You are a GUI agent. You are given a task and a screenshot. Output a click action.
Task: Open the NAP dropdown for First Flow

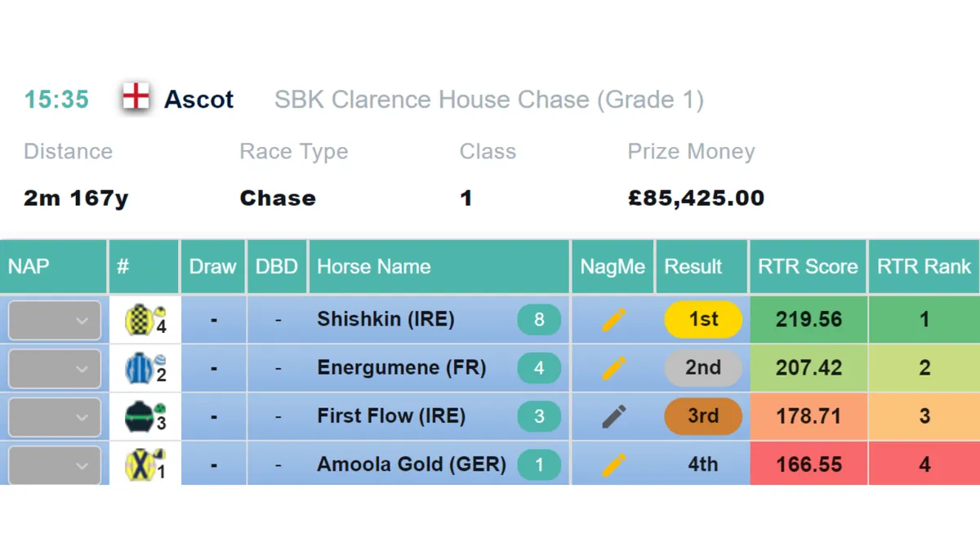[x=55, y=417]
